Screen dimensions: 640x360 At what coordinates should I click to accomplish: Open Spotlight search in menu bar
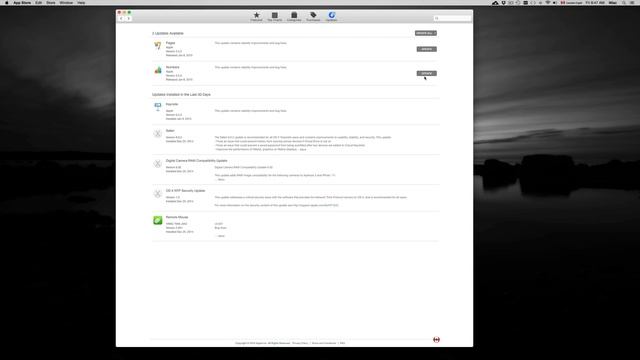pyautogui.click(x=624, y=3)
